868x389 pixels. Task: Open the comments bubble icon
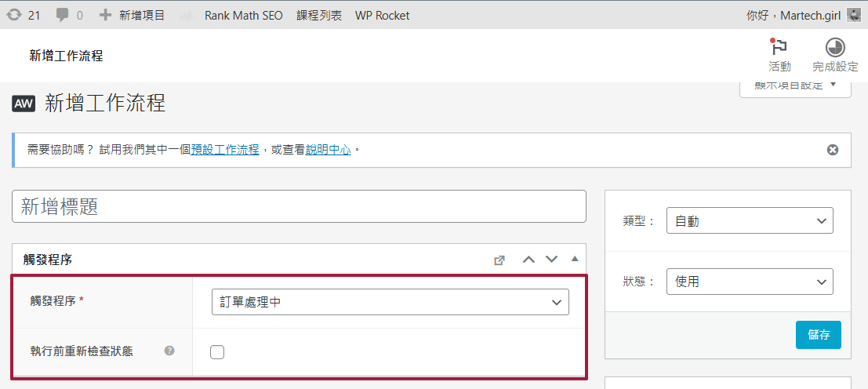pos(63,15)
